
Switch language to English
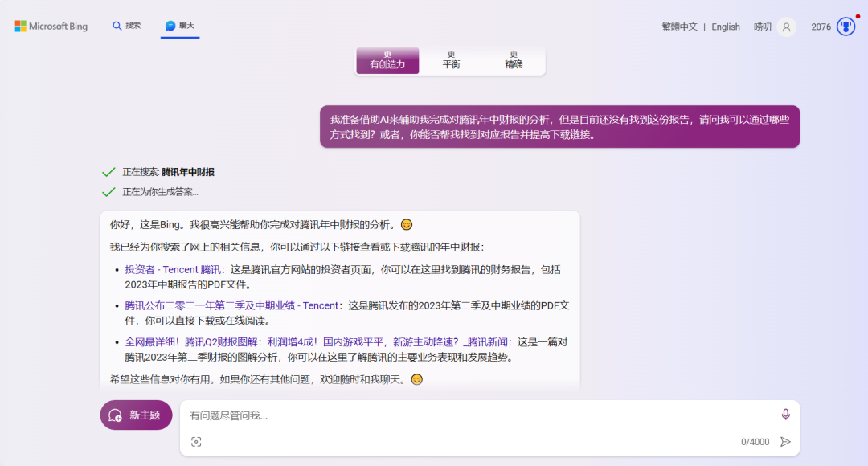tap(726, 27)
